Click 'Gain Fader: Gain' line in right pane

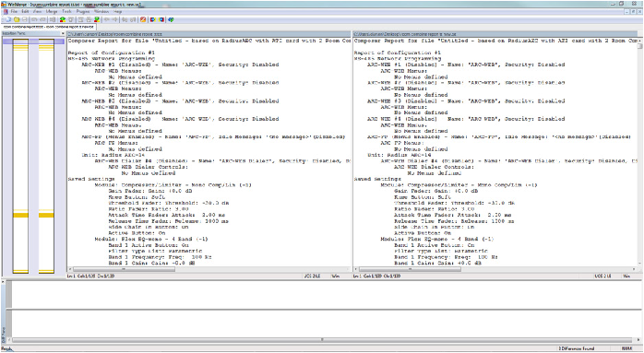(435, 191)
